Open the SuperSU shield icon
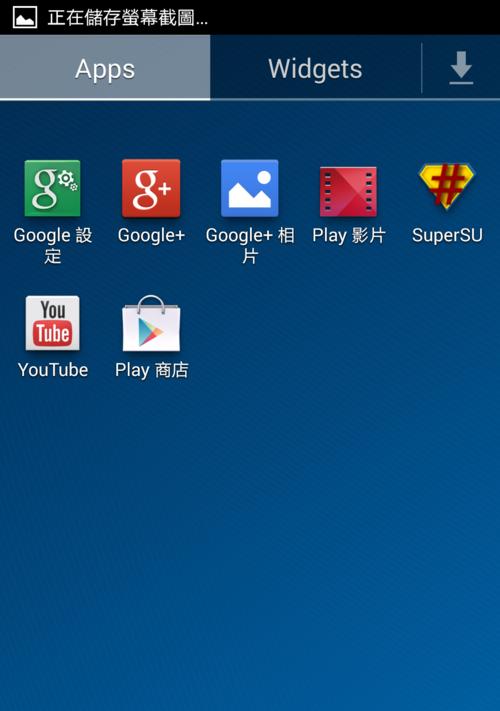The width and height of the screenshot is (500, 711). 447,187
